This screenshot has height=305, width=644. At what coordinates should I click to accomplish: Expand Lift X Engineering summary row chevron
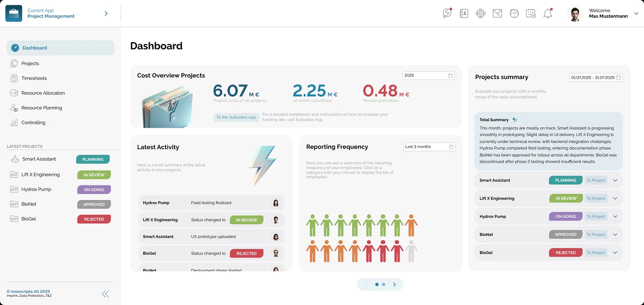(x=615, y=199)
